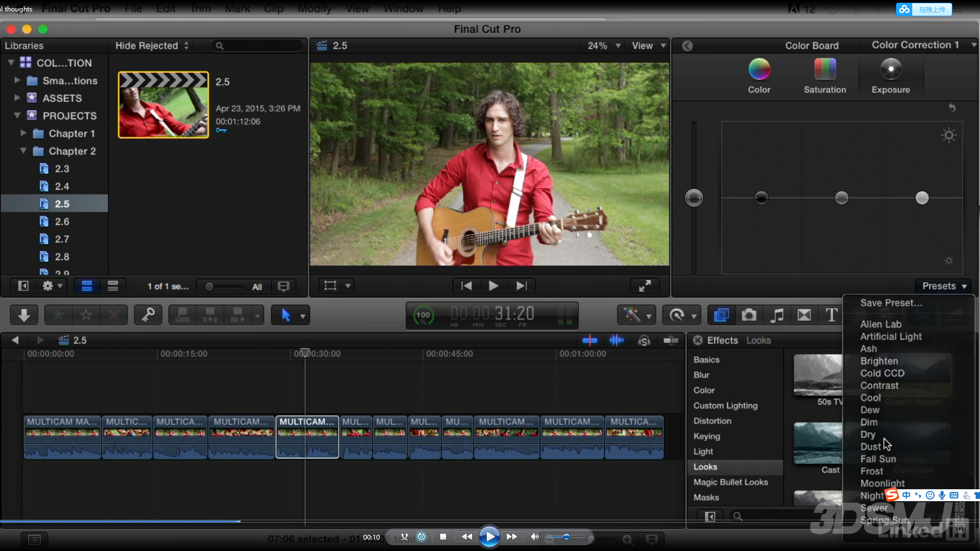This screenshot has width=980, height=551.
Task: Open the retime speed menu
Action: click(681, 315)
